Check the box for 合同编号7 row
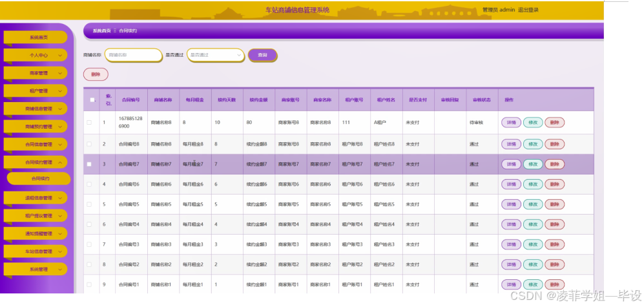Viewport: 644px width, 307px height. click(x=89, y=164)
